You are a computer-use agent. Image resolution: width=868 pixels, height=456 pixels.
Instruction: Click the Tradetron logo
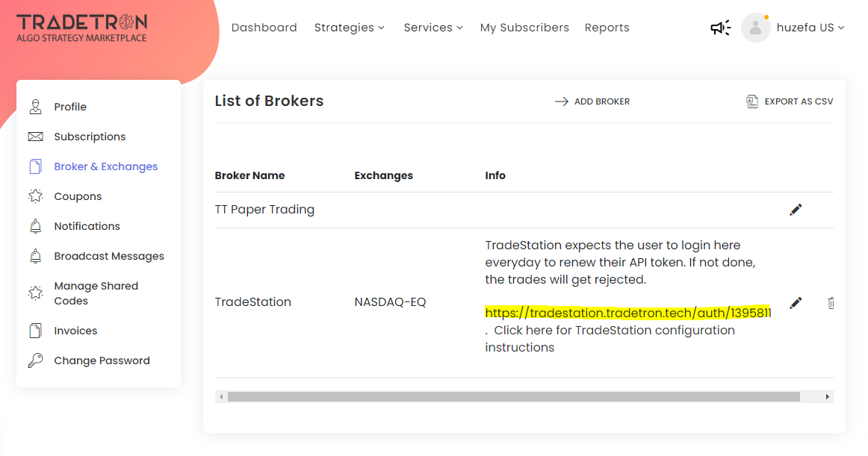point(82,28)
